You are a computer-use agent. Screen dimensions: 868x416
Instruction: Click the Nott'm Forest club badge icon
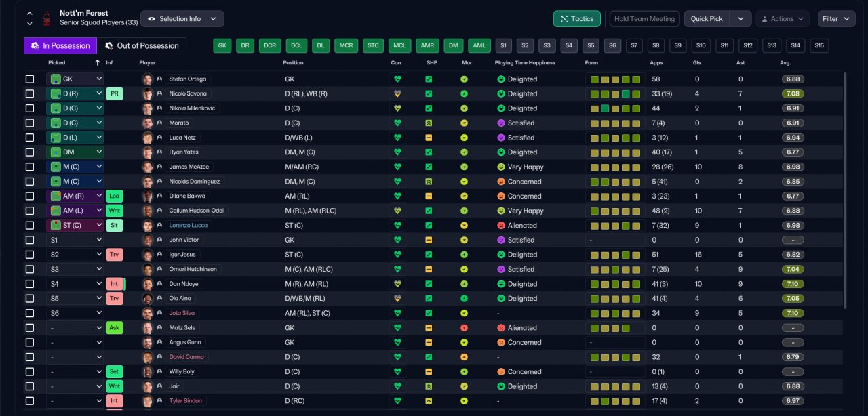click(x=47, y=18)
